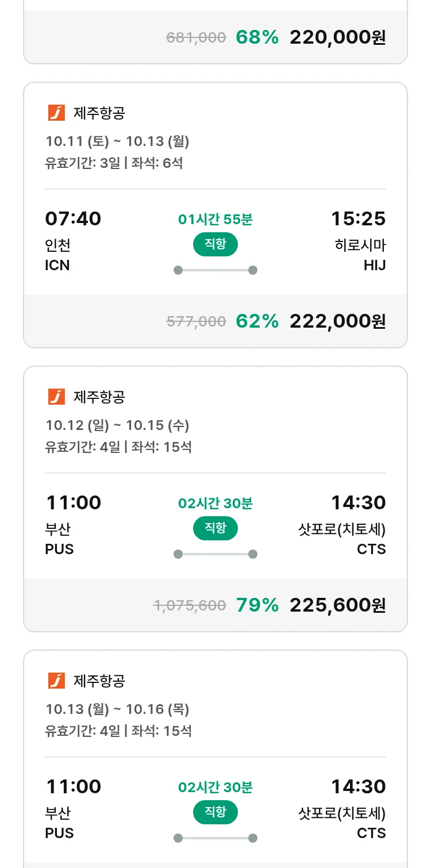
Task: Open the 10.12 (일) ~ 10.15 (수) date range
Action: tap(117, 425)
